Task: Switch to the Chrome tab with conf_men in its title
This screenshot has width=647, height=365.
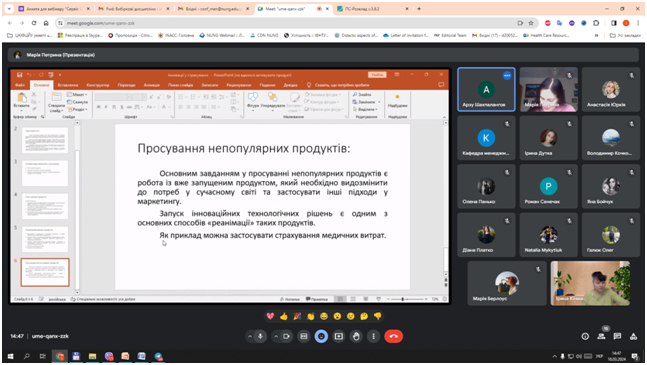Action: coord(213,9)
